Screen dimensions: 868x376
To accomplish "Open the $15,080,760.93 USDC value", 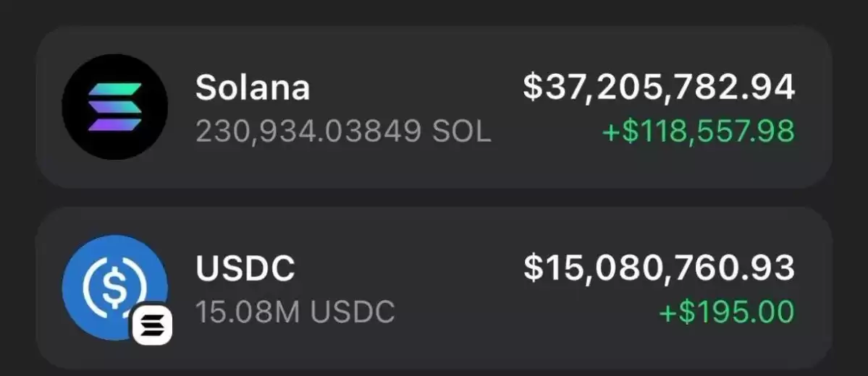I will point(660,268).
